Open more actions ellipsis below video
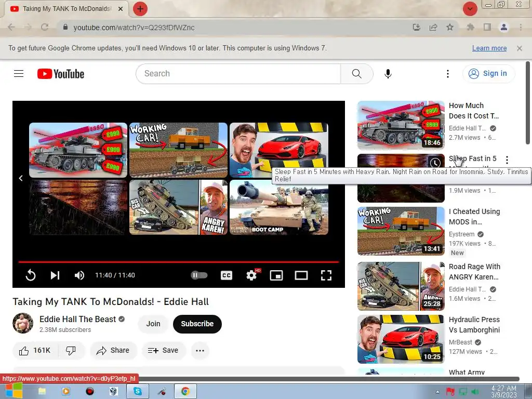Viewport: 532px width, 399px height. (x=200, y=351)
